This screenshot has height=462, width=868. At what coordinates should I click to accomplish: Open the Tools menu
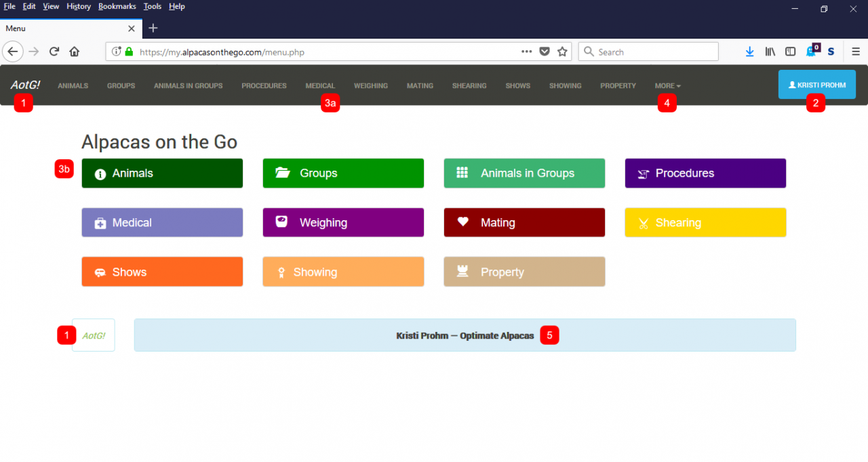click(x=153, y=6)
